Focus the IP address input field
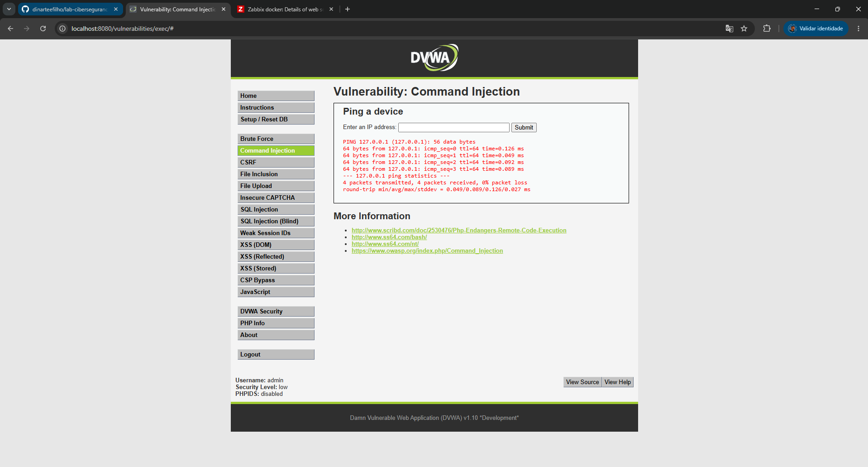868x467 pixels. [454, 127]
